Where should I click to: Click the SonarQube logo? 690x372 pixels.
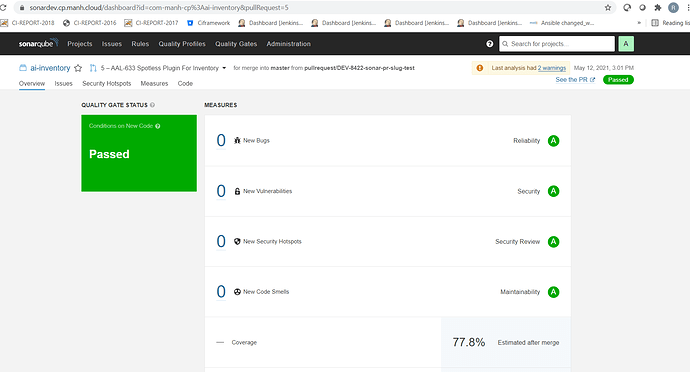(38, 44)
